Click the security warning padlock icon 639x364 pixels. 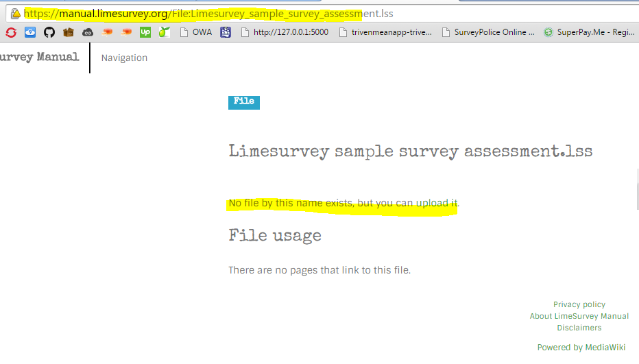click(x=15, y=14)
